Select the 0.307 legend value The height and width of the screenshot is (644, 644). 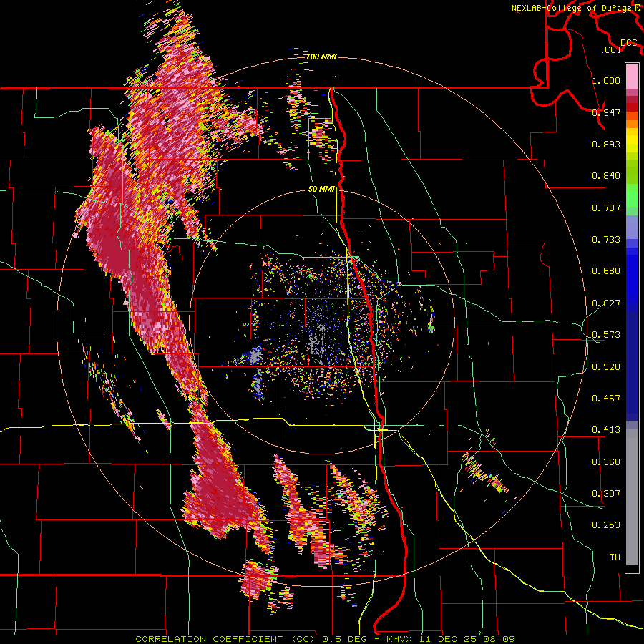click(606, 494)
